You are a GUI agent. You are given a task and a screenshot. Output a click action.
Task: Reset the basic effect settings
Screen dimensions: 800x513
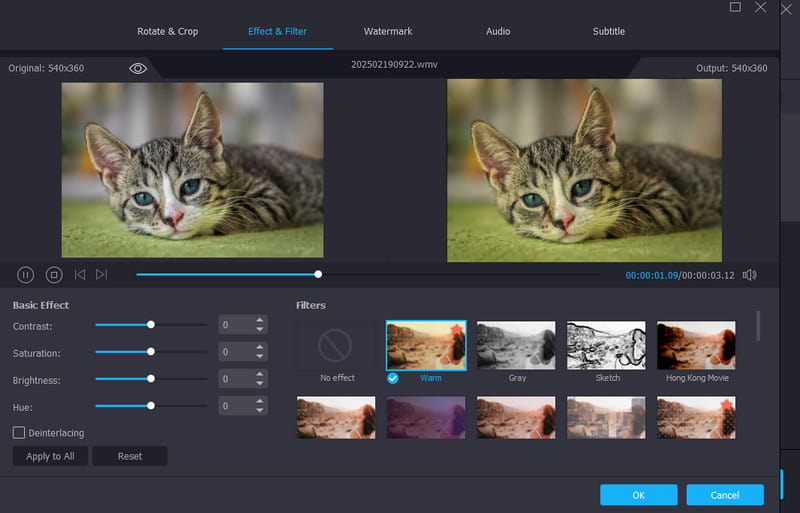(x=130, y=456)
